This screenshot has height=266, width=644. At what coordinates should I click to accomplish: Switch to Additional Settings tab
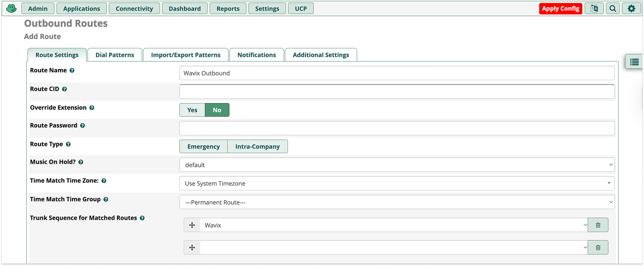pyautogui.click(x=321, y=54)
